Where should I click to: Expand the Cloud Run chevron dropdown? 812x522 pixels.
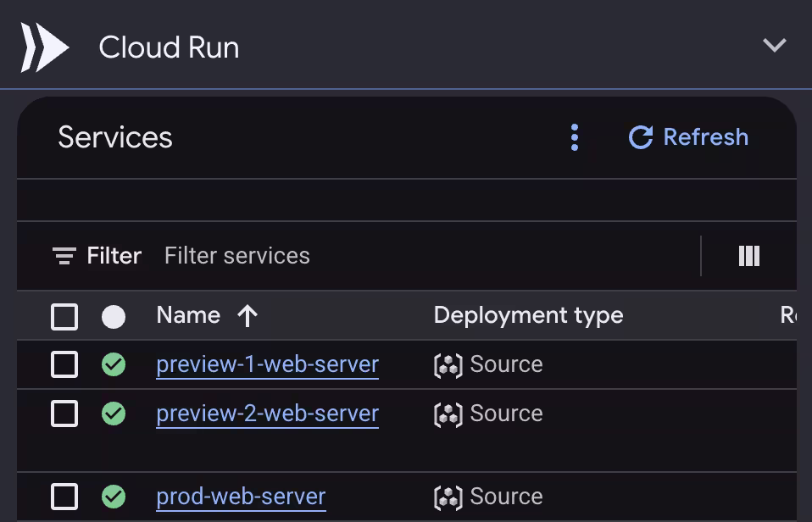click(x=775, y=46)
